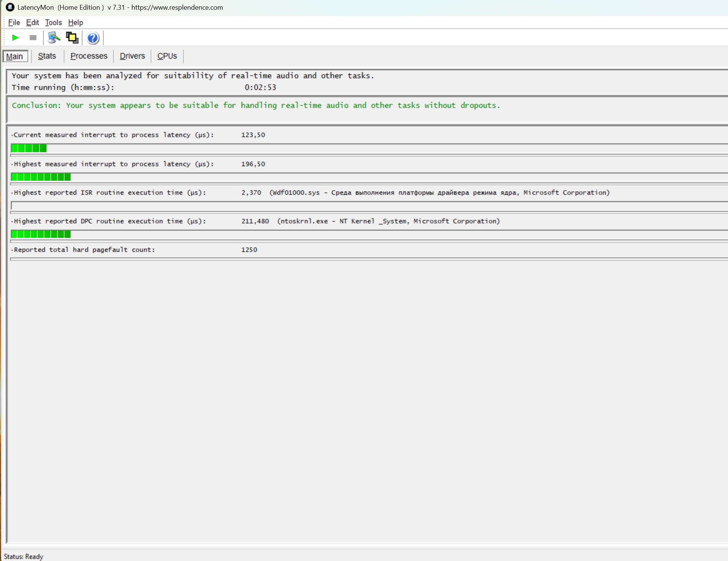Open the Help menu
This screenshot has height=561, width=728.
point(75,22)
